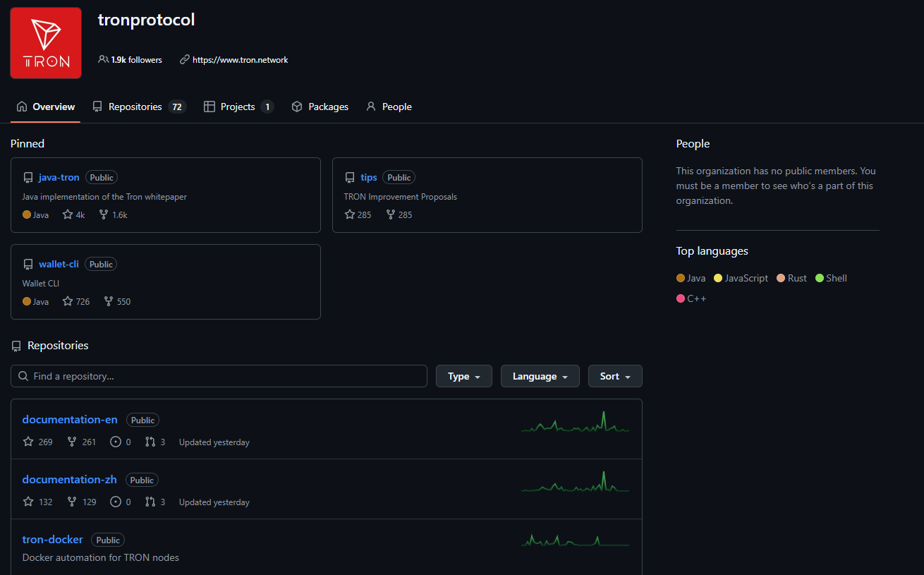Viewport: 924px width, 575px height.
Task: Click the star icon on tips card
Action: point(350,214)
